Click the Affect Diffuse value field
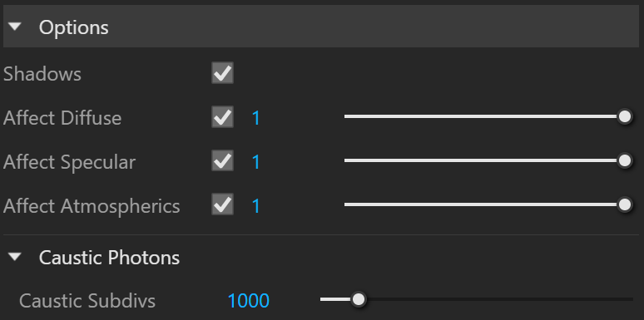 [256, 118]
